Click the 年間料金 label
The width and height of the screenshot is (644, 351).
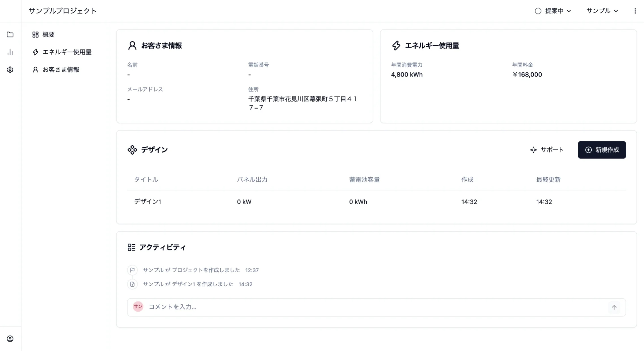point(523,65)
